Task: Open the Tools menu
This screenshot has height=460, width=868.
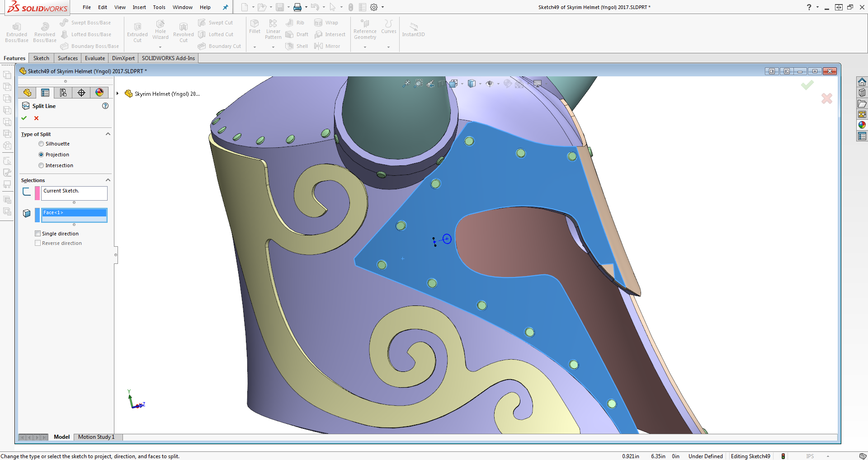Action: (159, 7)
